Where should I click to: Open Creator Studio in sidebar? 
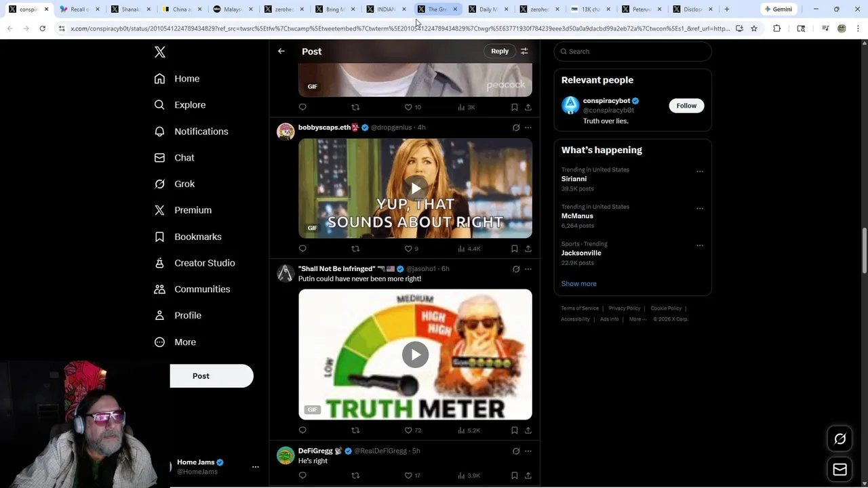195,263
